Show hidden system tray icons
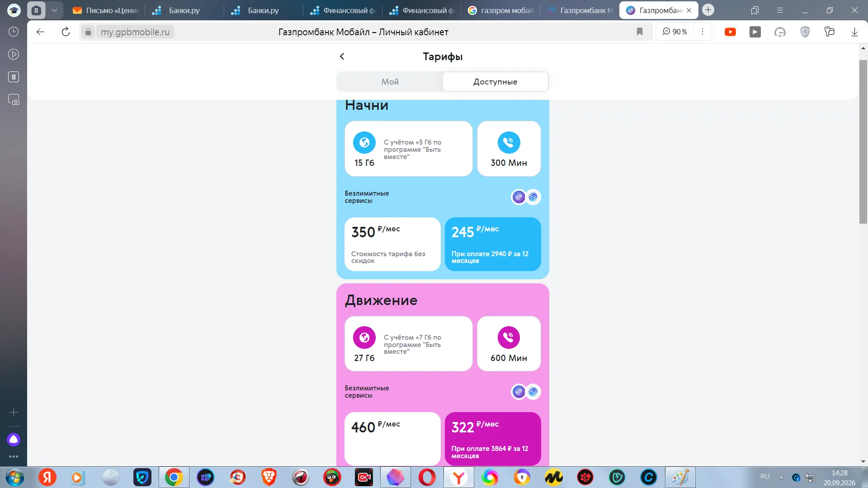The width and height of the screenshot is (868, 488). (781, 477)
